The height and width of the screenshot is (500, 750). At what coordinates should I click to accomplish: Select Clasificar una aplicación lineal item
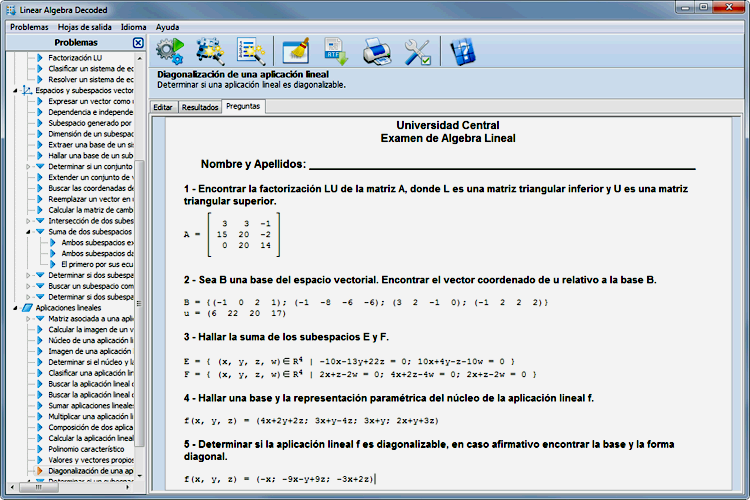click(91, 373)
